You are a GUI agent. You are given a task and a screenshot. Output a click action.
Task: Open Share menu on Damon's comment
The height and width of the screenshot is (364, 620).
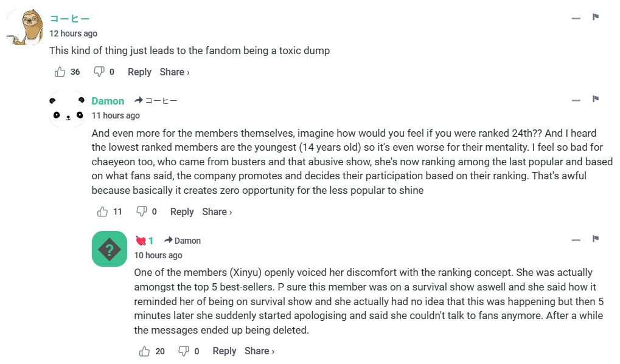217,211
